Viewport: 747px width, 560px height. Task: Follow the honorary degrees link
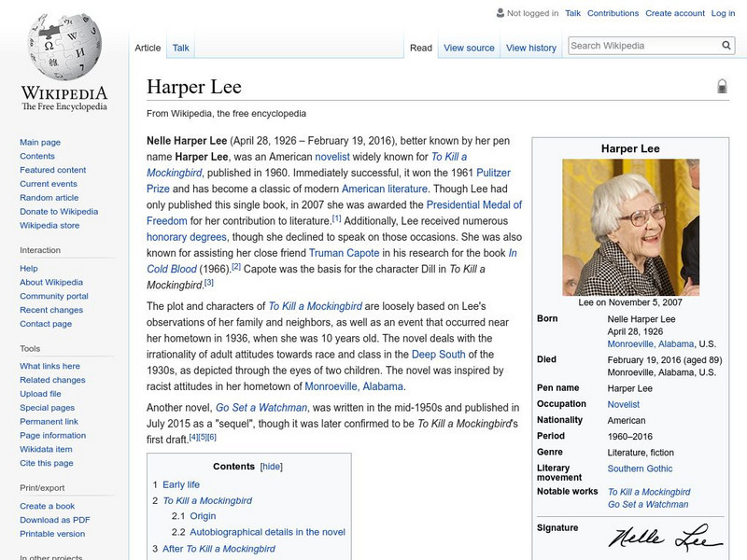pos(186,237)
